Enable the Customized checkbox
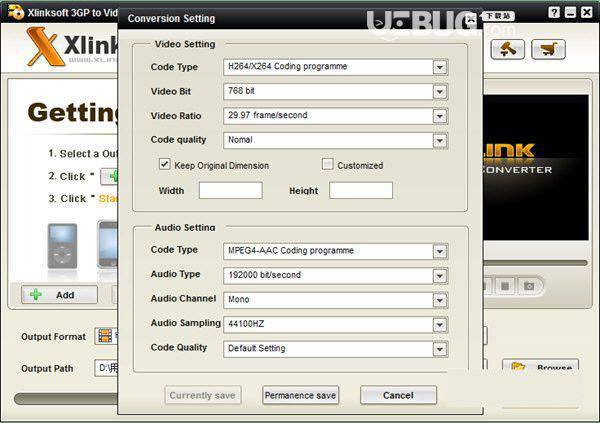 tap(328, 164)
